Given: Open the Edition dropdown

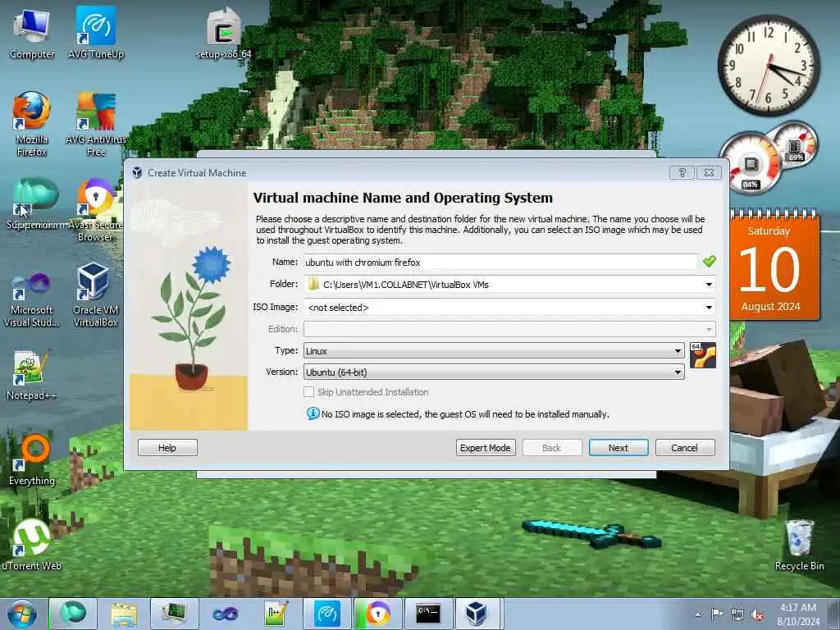Looking at the screenshot, I should point(509,329).
